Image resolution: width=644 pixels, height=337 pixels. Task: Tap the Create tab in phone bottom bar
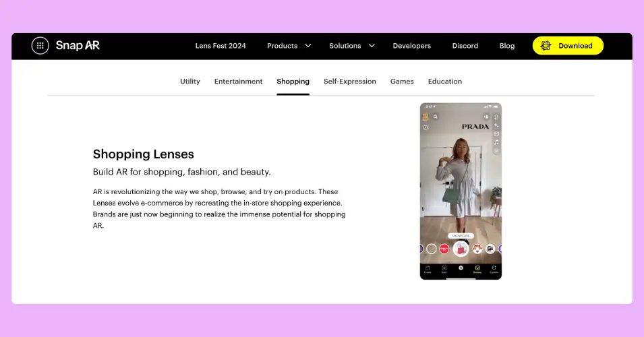428,270
